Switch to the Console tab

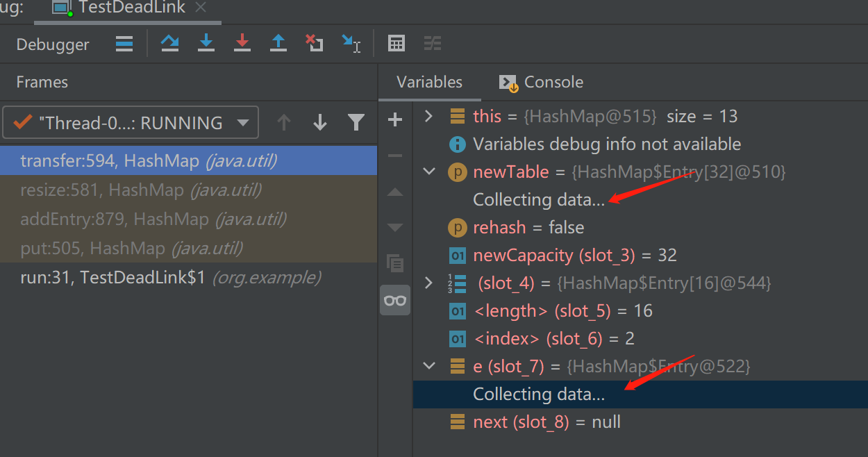coord(542,82)
